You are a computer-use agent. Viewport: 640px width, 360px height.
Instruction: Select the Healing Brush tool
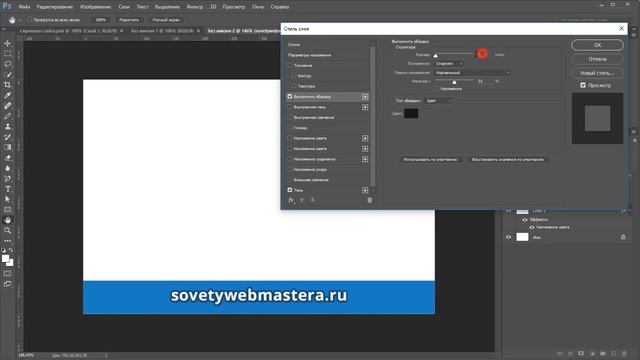point(7,106)
